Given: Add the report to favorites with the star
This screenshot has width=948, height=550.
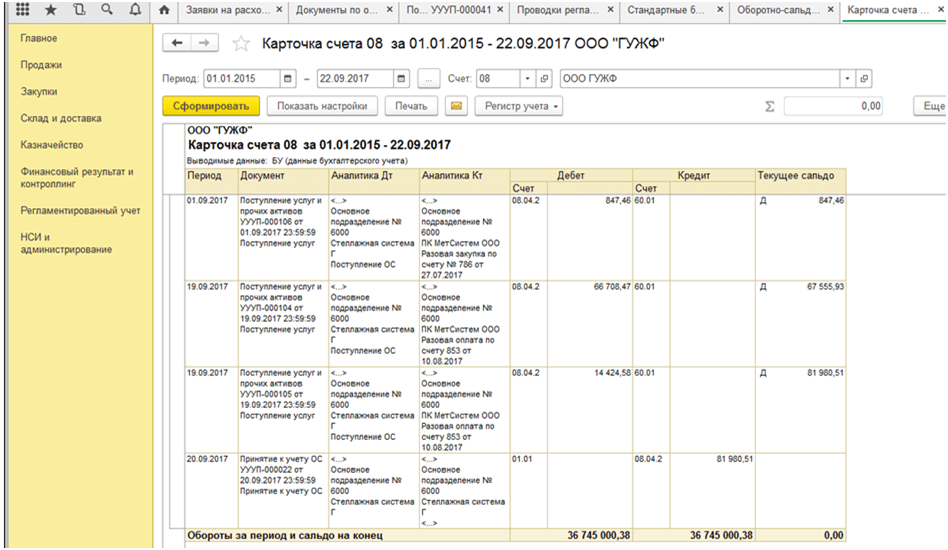Looking at the screenshot, I should [241, 44].
